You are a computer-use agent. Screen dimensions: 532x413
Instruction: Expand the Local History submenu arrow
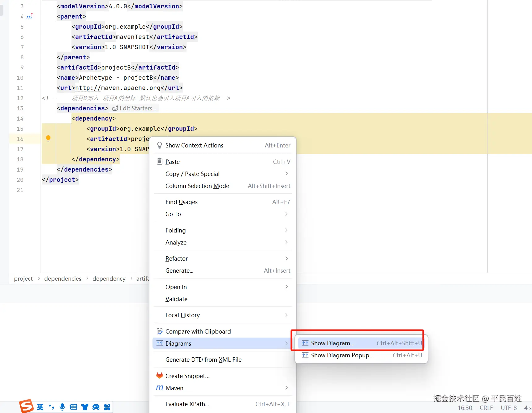(x=287, y=315)
